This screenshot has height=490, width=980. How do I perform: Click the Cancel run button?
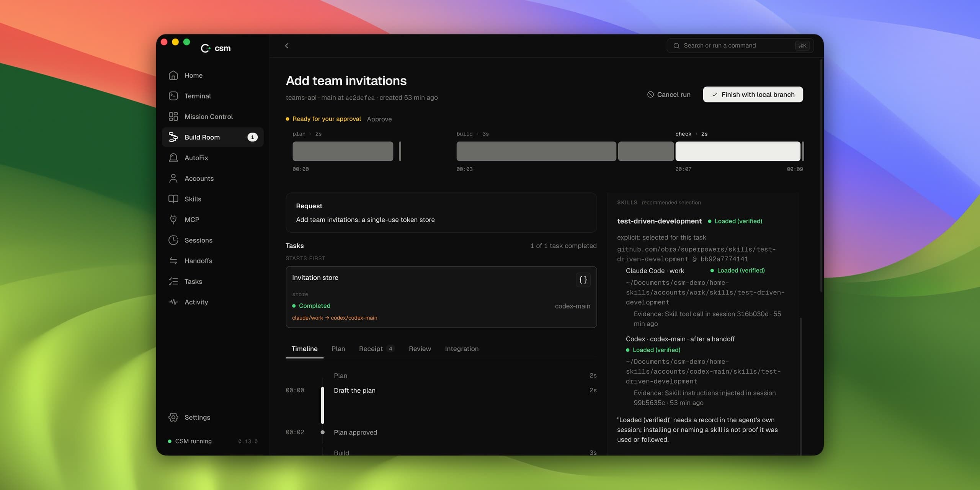point(669,95)
